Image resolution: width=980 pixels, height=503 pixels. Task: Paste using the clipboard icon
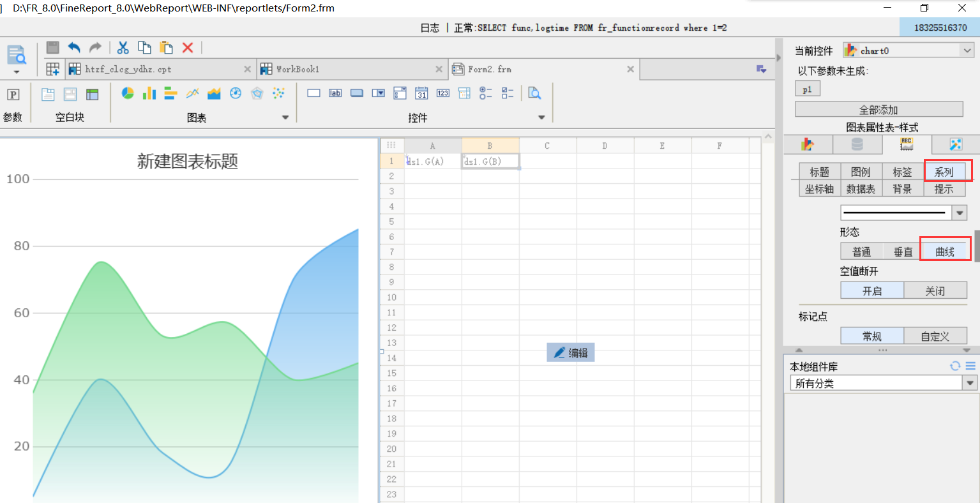tap(166, 47)
